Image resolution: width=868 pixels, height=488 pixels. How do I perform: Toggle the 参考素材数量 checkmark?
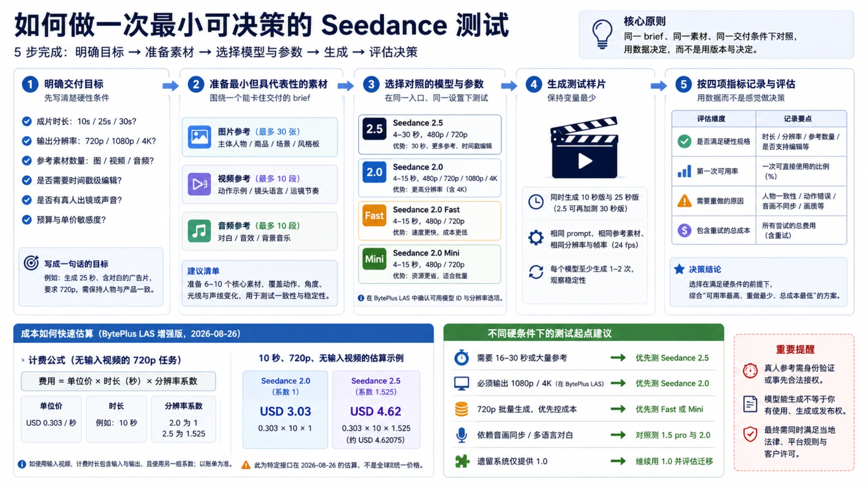coord(26,161)
